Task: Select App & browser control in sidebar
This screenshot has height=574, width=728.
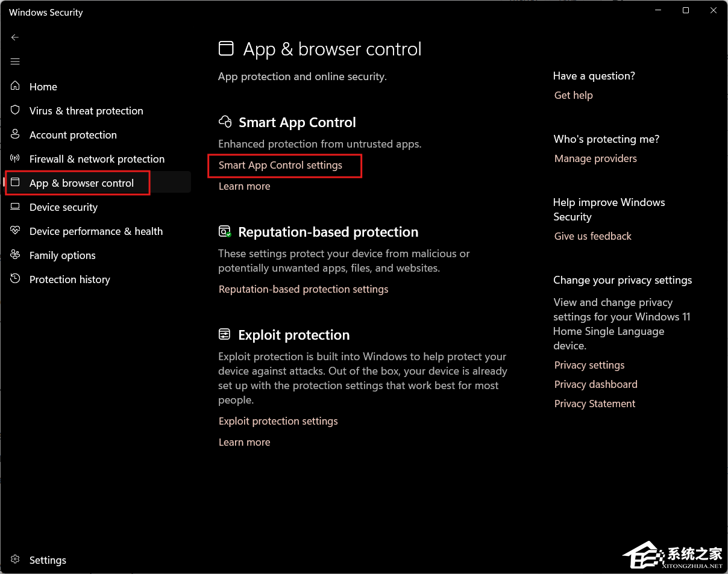Action: tap(81, 183)
